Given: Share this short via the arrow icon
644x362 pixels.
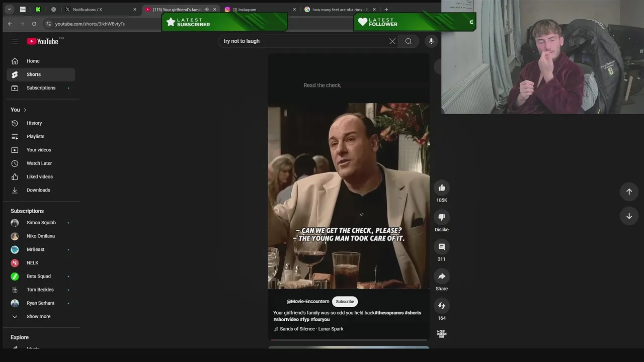Looking at the screenshot, I should tap(442, 276).
